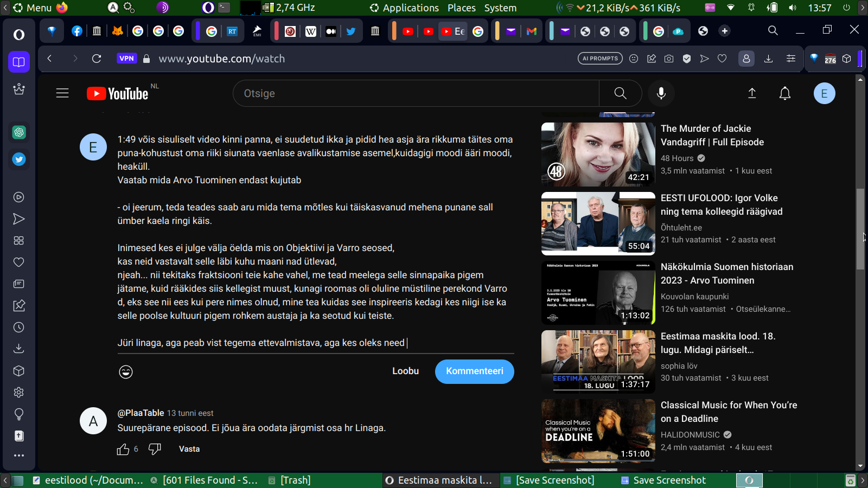868x488 pixels.
Task: Open EESTI UFOLOOD Igor Volke video title
Action: (x=722, y=205)
